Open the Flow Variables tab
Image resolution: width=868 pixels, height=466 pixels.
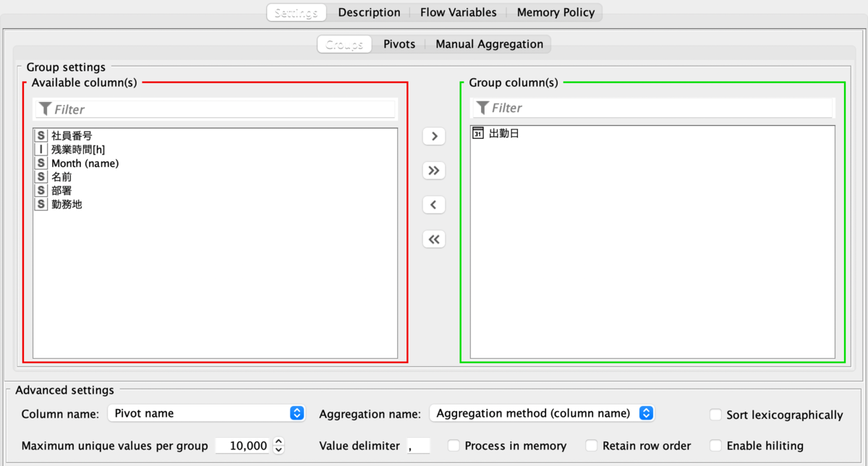point(459,12)
